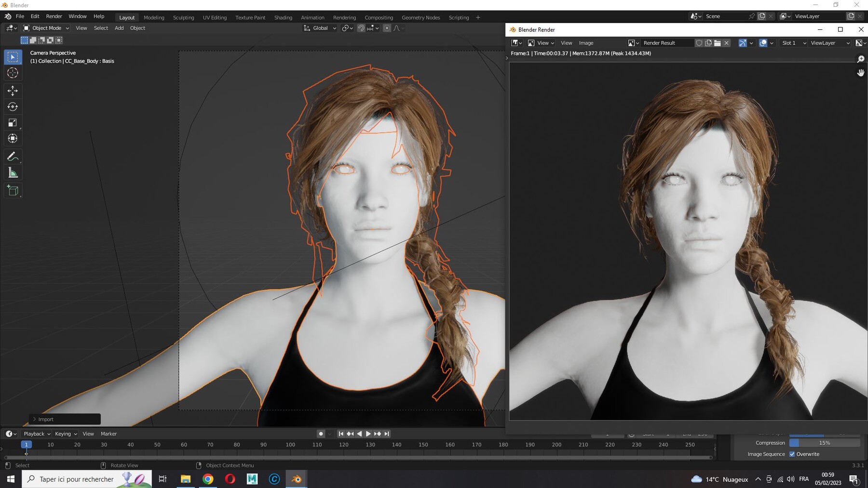Activate the 3D Cursor tool
The height and width of the screenshot is (488, 868).
click(x=13, y=73)
